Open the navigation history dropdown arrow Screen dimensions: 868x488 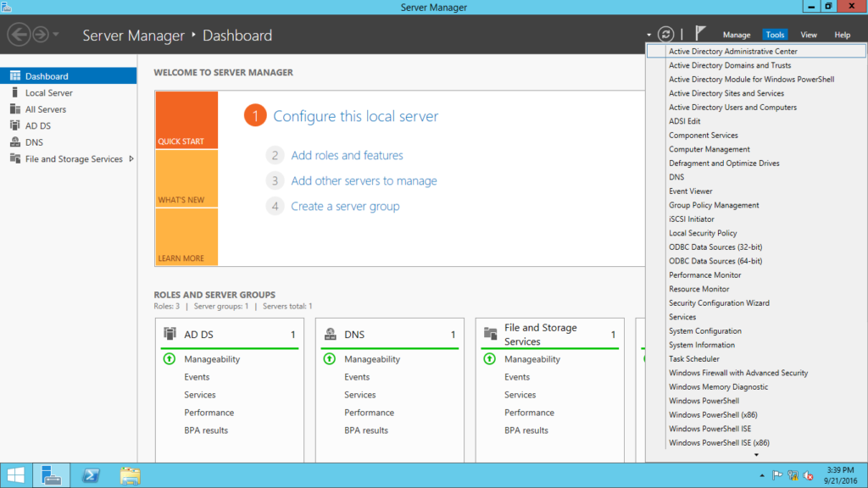[56, 35]
